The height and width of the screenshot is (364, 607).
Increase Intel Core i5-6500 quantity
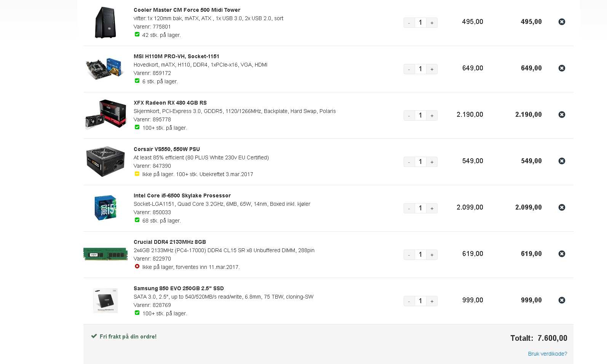432,208
